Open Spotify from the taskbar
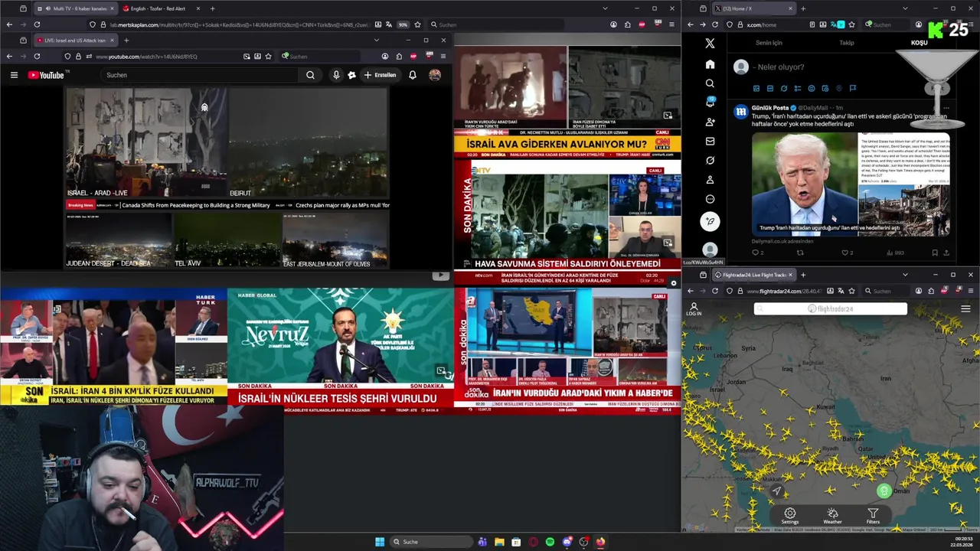This screenshot has height=551, width=980. [x=550, y=542]
